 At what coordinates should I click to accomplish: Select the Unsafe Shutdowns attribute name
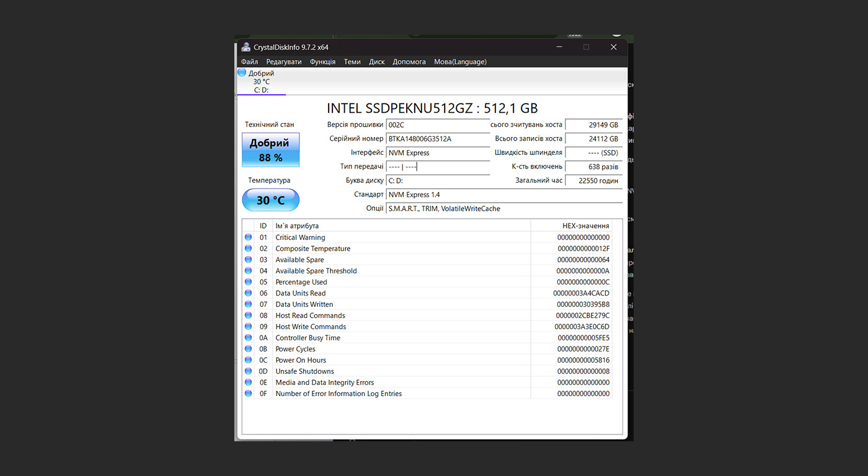[305, 371]
